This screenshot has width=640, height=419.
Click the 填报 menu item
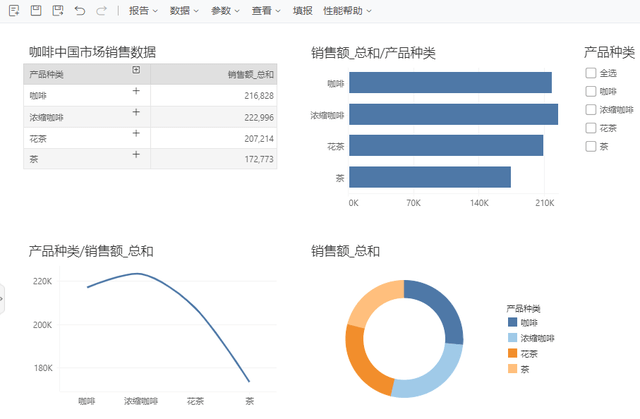302,11
